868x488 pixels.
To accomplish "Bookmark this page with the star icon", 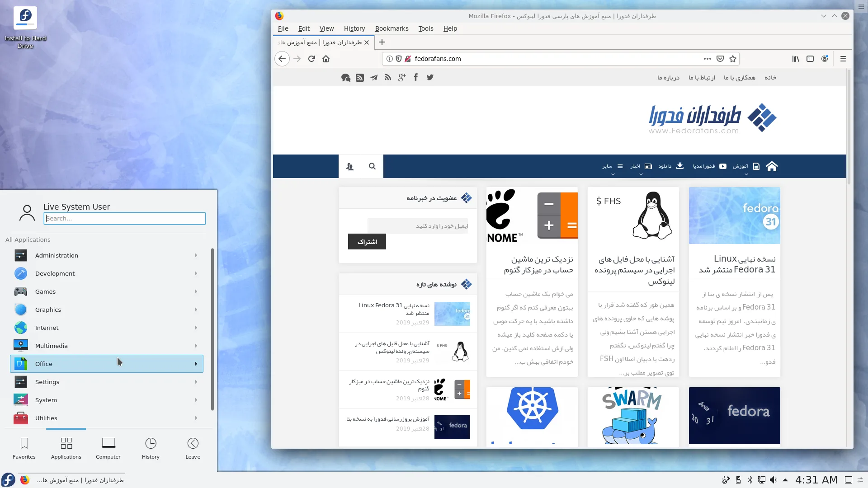I will tap(733, 59).
